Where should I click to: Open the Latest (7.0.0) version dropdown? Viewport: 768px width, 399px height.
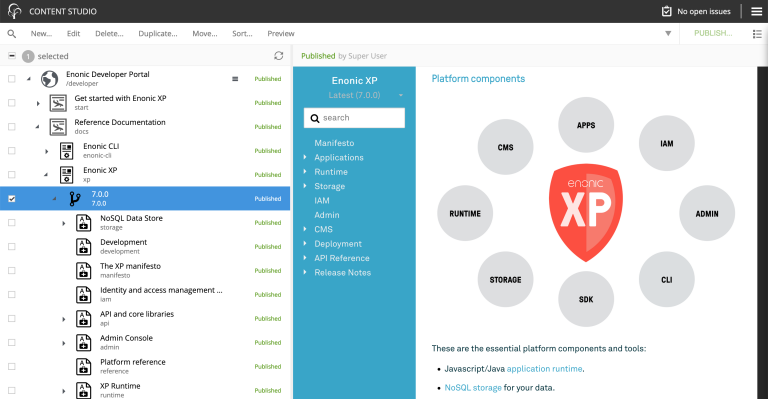[x=365, y=95]
